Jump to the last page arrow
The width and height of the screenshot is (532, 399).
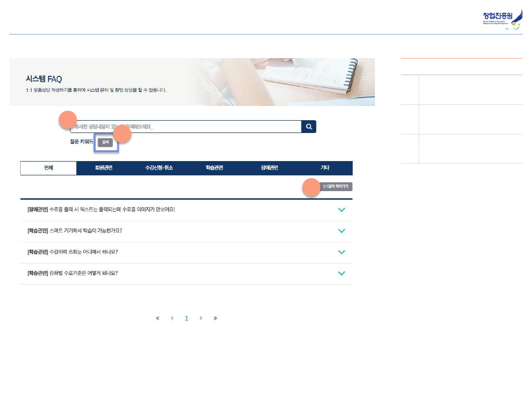(x=215, y=318)
